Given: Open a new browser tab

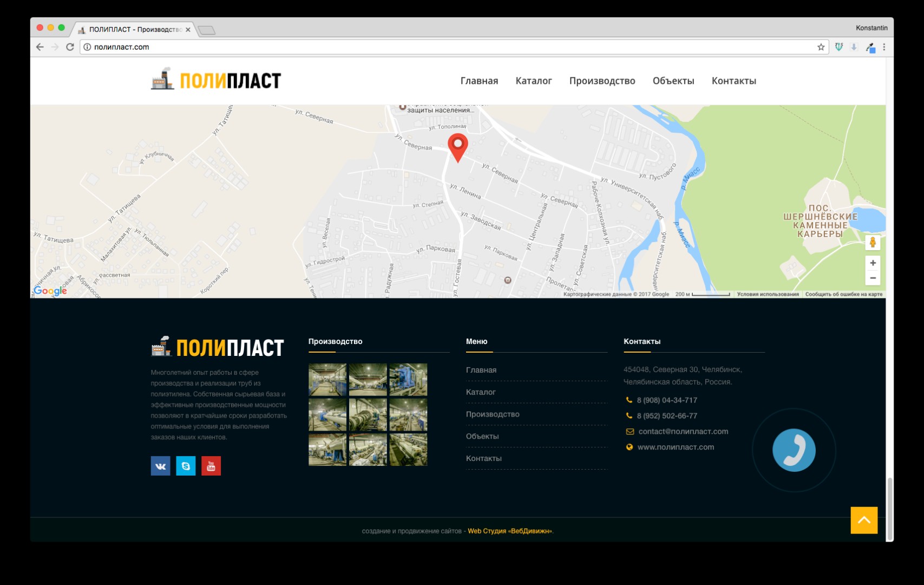Looking at the screenshot, I should [x=207, y=30].
